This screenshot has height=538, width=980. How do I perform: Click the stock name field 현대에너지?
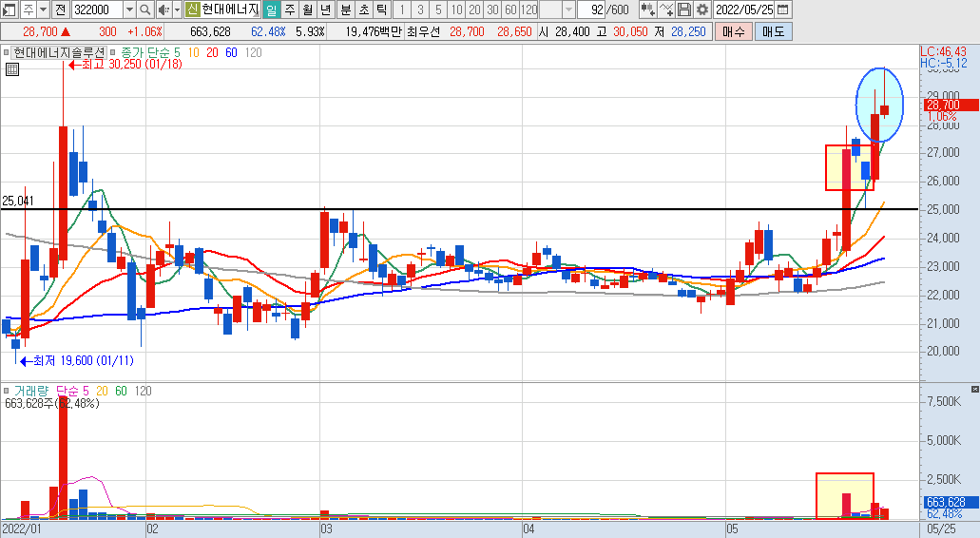[x=230, y=10]
